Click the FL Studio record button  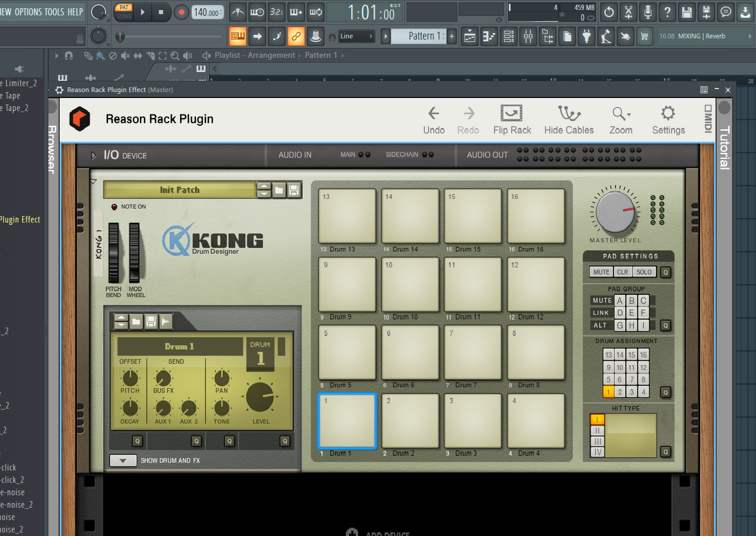tap(181, 12)
